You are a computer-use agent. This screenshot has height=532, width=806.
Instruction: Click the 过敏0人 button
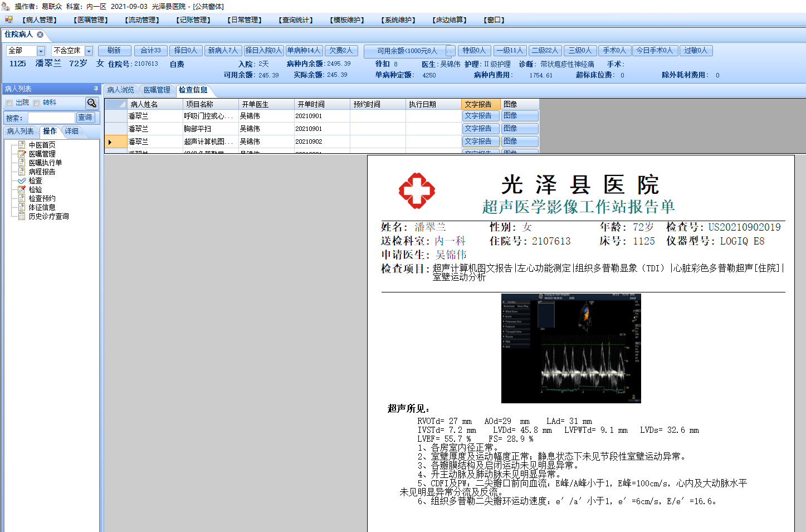click(696, 51)
